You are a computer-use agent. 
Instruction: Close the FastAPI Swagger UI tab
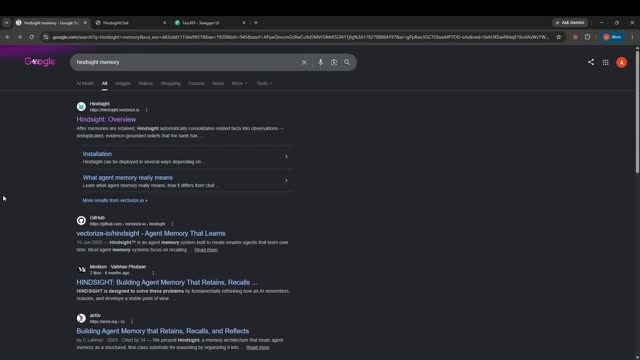(244, 23)
